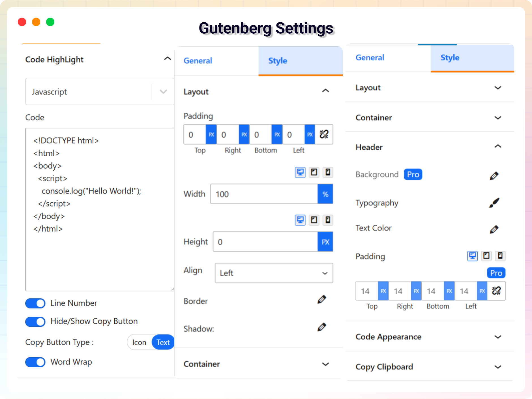This screenshot has width=532, height=399.
Task: Click Header Text Color pencil icon
Action: (494, 229)
